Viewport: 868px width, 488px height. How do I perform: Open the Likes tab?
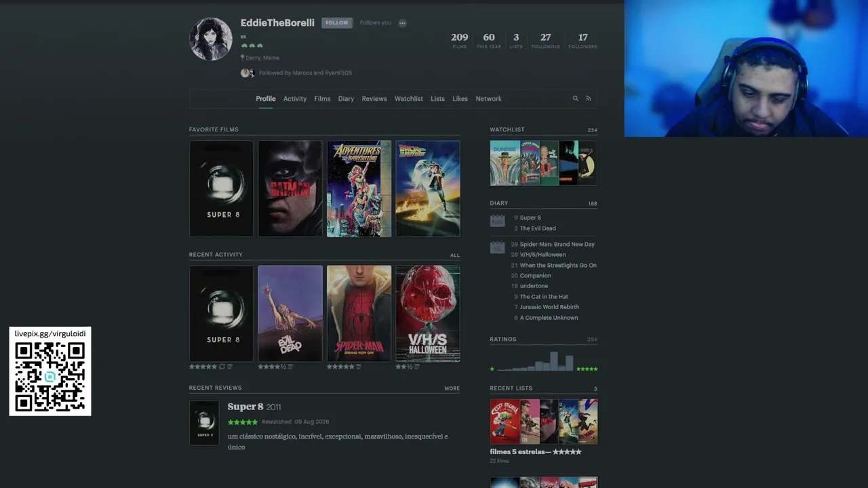460,99
